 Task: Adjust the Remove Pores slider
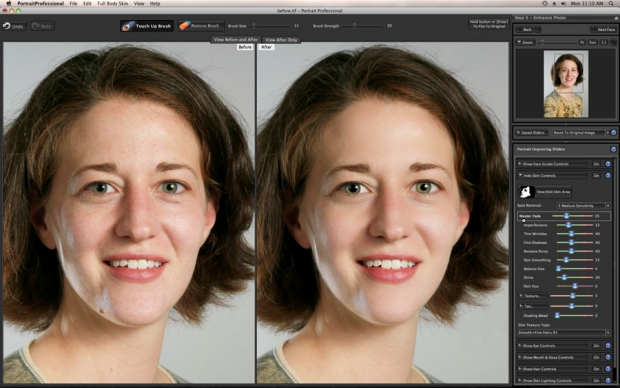(575, 251)
